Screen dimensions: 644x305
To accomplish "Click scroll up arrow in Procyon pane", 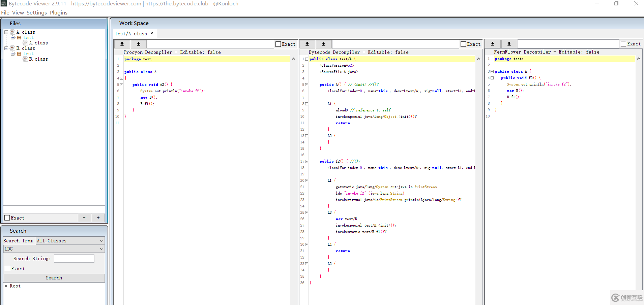I will (293, 59).
